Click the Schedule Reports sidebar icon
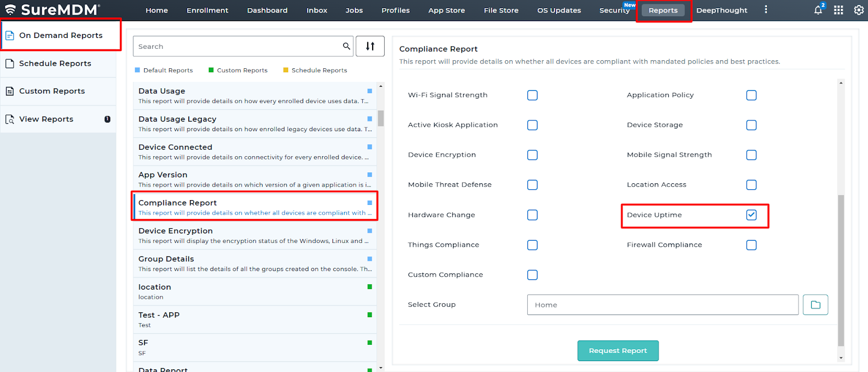Image resolution: width=868 pixels, height=372 pixels. [x=10, y=63]
